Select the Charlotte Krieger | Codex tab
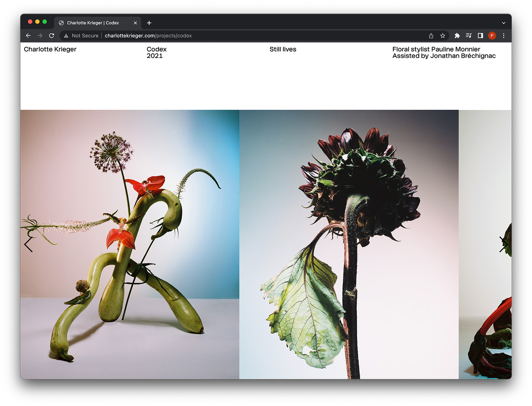 (93, 23)
